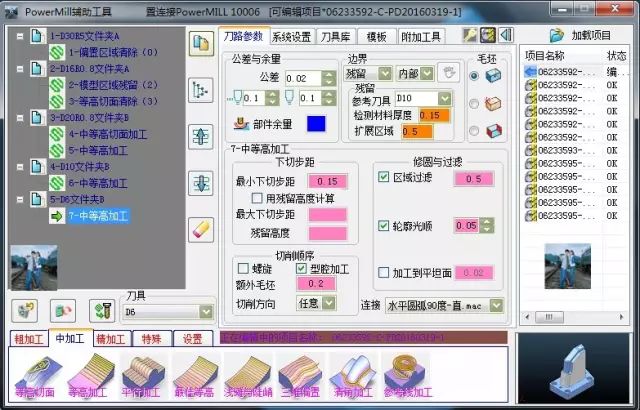Click the left-pointing collapse panel icon
The image size is (640, 410).
click(506, 35)
